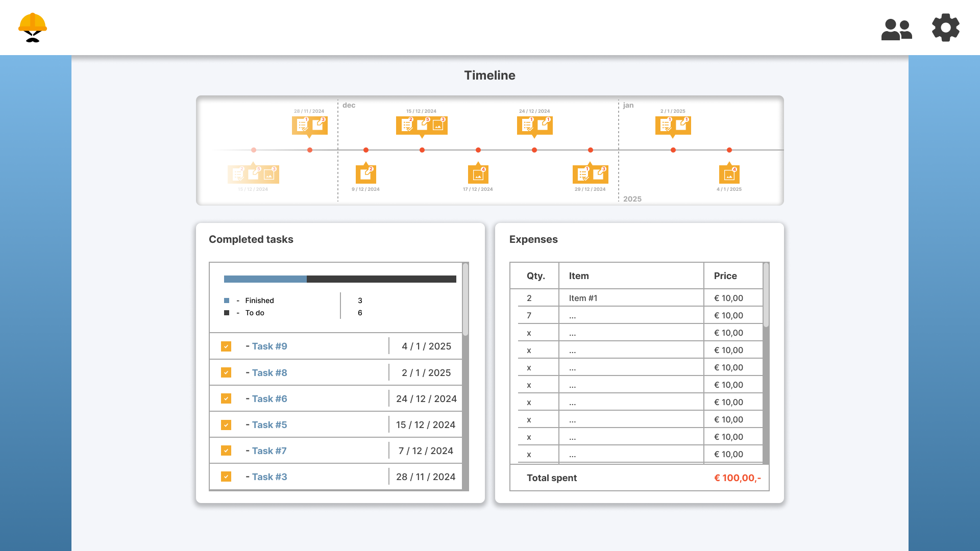The width and height of the screenshot is (980, 551).
Task: Open the Task #5 link
Action: [x=269, y=424]
